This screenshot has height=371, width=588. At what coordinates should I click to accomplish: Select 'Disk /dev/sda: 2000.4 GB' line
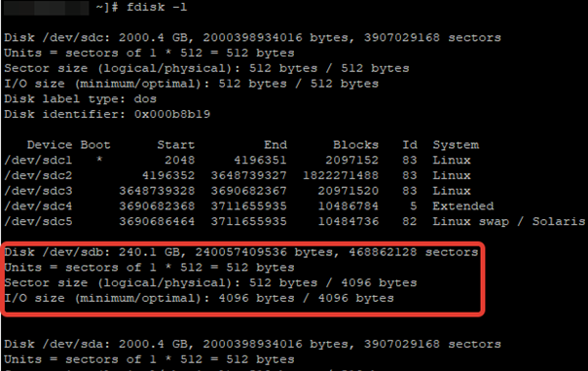[x=252, y=344]
